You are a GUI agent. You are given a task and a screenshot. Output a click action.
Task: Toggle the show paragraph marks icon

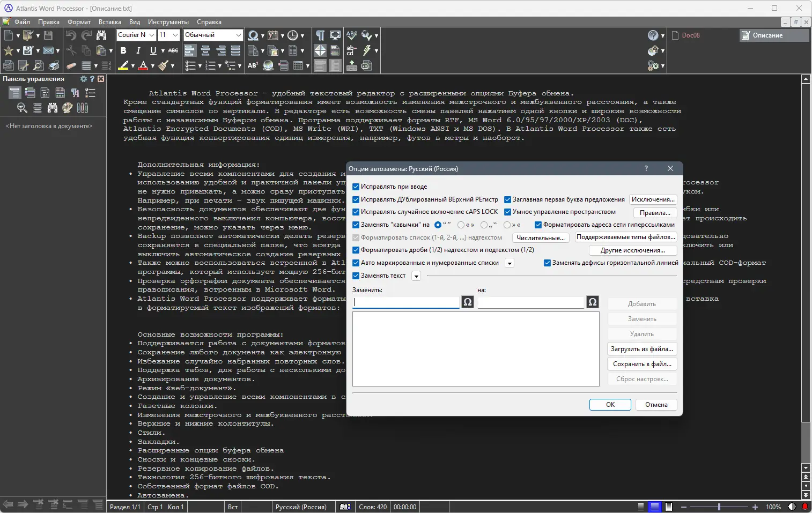[320, 35]
